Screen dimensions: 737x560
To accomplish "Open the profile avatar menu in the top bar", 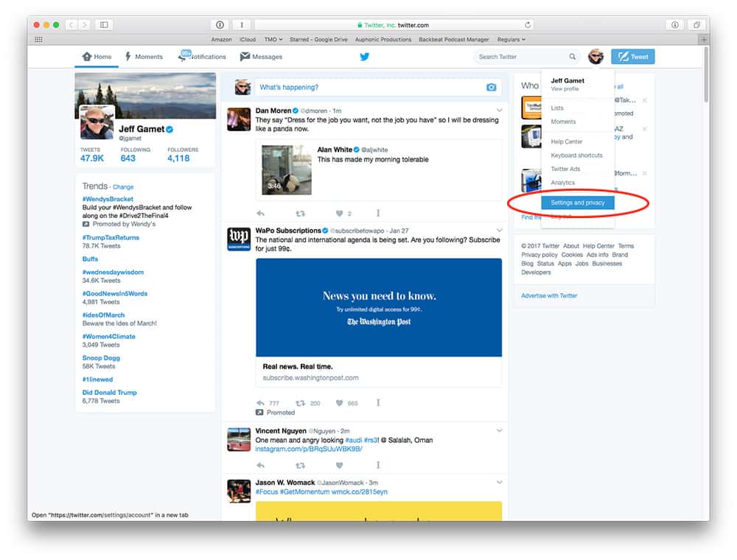I will (x=596, y=57).
